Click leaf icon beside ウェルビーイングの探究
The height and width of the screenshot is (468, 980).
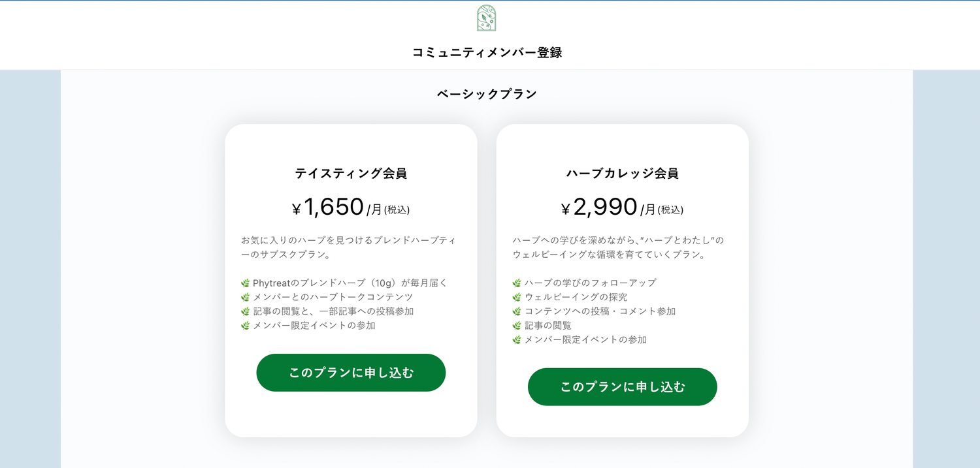(x=517, y=298)
